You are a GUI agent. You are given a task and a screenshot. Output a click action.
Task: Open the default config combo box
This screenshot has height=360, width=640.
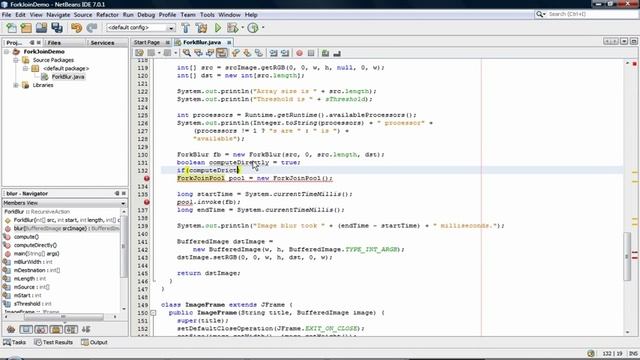pyautogui.click(x=140, y=28)
